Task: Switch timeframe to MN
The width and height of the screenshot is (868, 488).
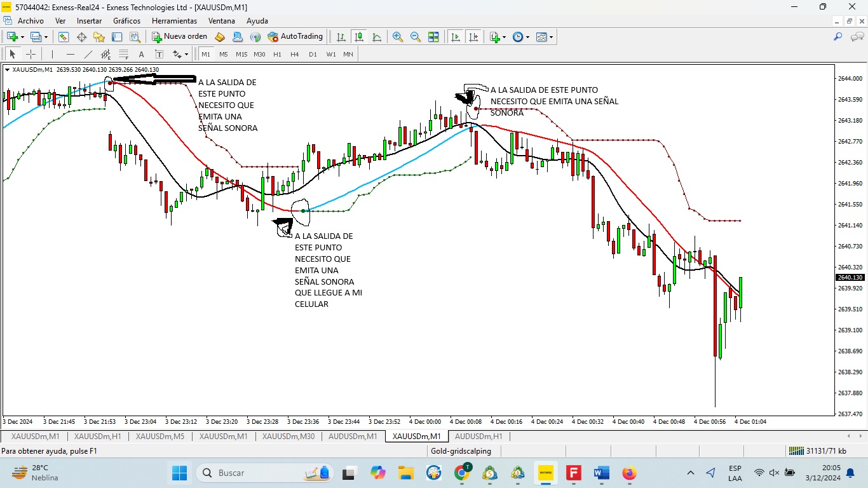Action: click(348, 54)
